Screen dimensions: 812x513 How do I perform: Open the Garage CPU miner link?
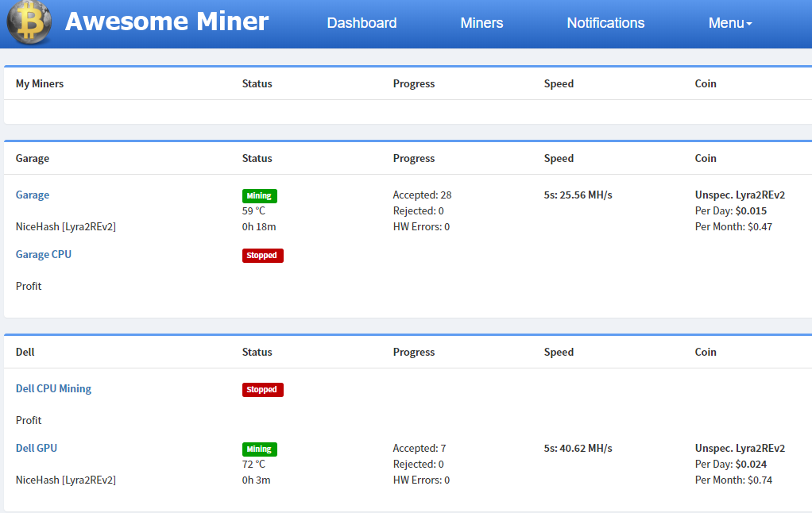[44, 254]
